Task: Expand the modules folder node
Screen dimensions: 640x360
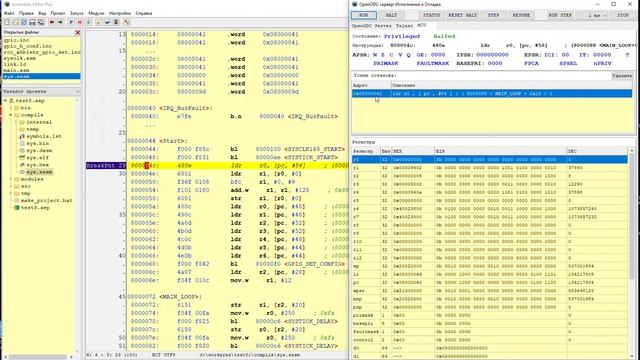Action: click(11, 179)
